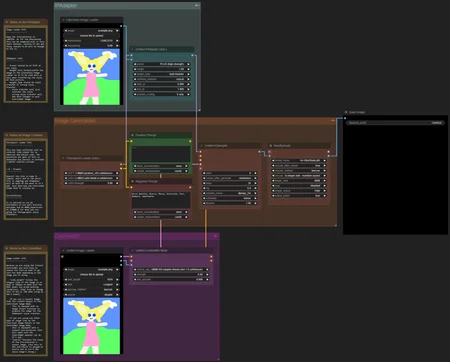This screenshot has height=362, width=450.
Task: Click the ClipVision Image Loader preview thumbnail
Action: coord(91,77)
